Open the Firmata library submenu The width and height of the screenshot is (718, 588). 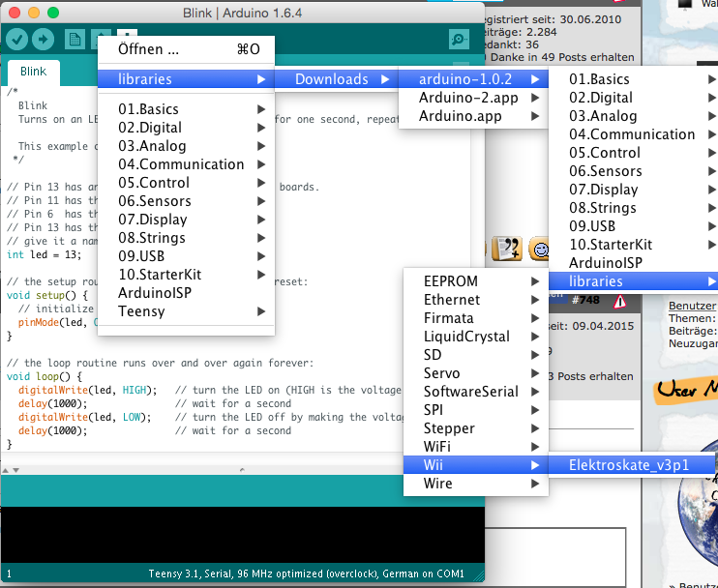tap(476, 317)
